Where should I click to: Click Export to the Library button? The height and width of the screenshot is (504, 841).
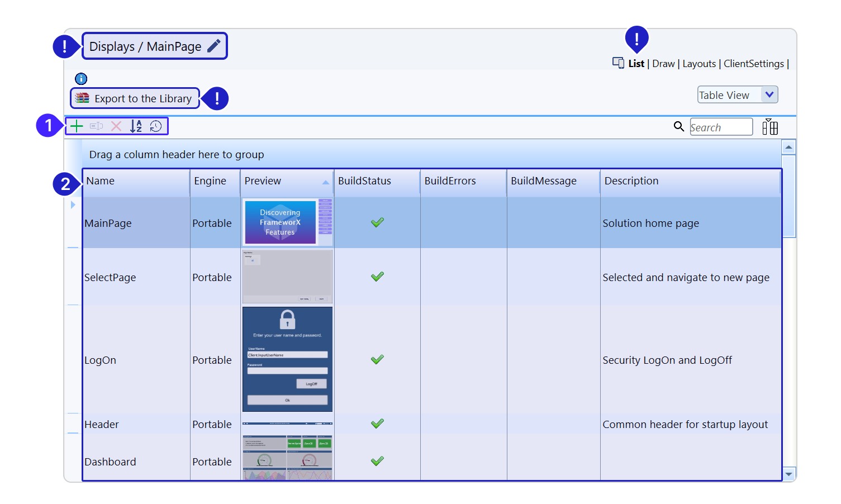click(x=135, y=98)
